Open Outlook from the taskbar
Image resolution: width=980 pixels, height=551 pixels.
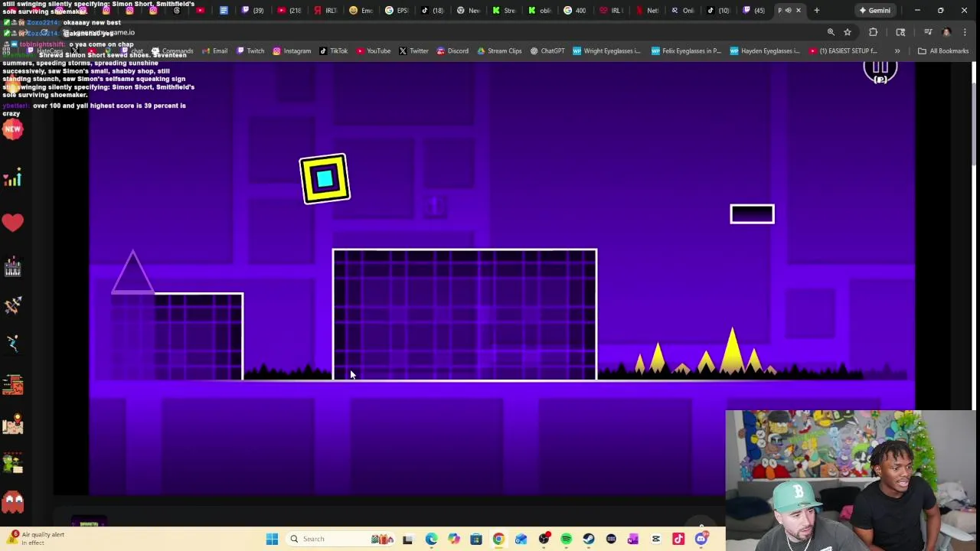(x=521, y=539)
